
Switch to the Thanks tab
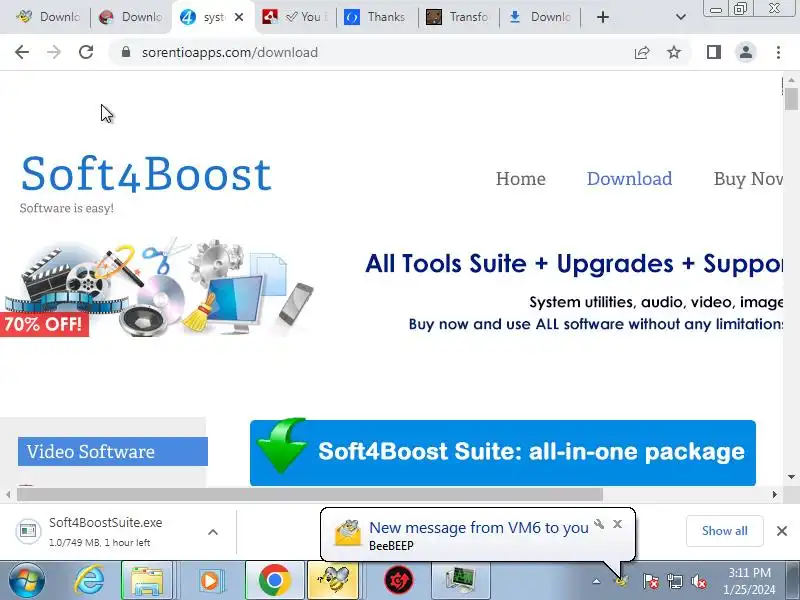point(376,17)
